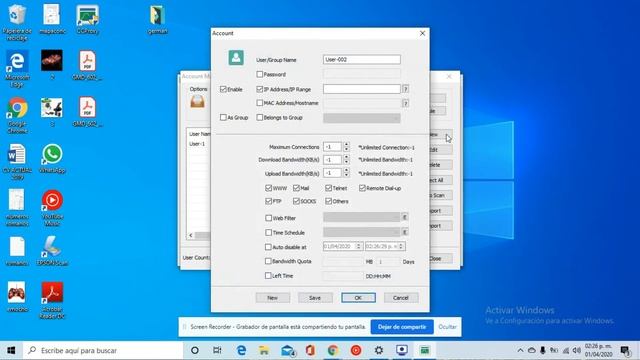The width and height of the screenshot is (640, 360).
Task: Click the Upload Bandwidth spinner arrows
Action: click(x=347, y=173)
